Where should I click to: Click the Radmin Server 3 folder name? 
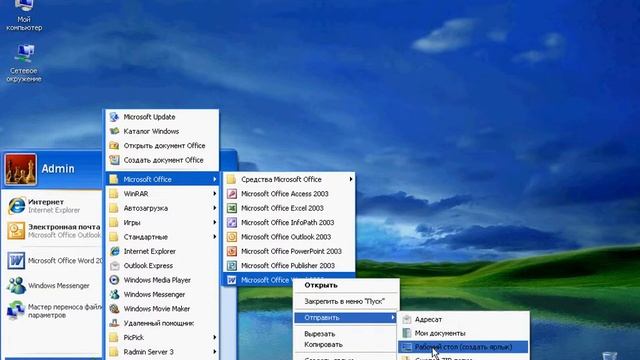tap(149, 352)
